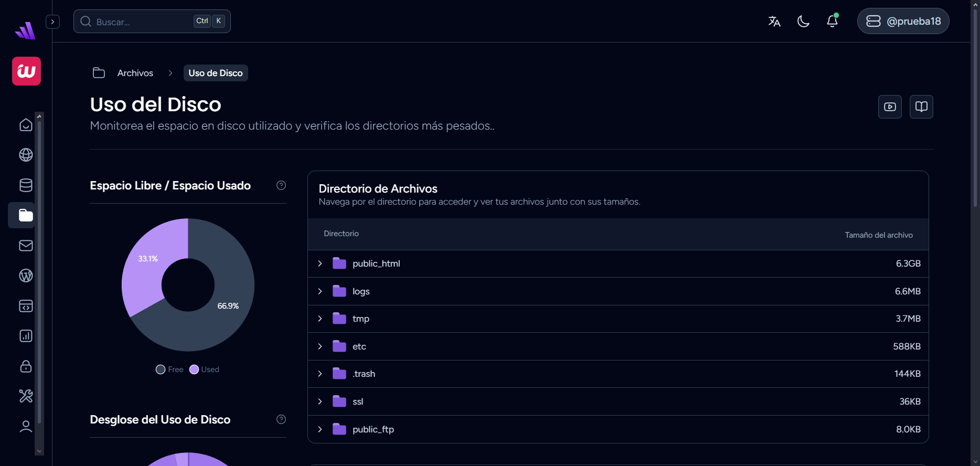The height and width of the screenshot is (466, 980).
Task: Click the Buscar search field
Action: (x=142, y=22)
